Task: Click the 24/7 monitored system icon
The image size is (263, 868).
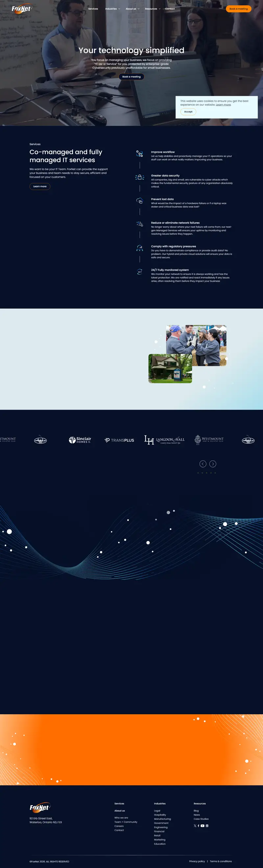Action: point(139,272)
